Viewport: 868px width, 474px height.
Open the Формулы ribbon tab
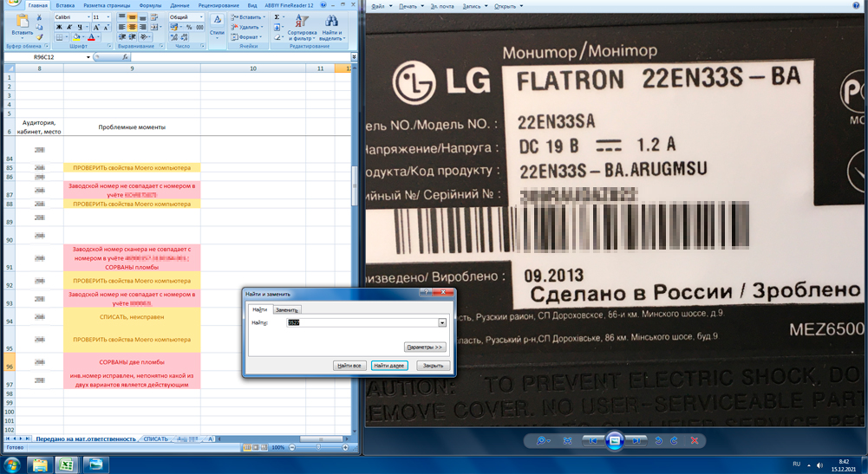point(151,5)
